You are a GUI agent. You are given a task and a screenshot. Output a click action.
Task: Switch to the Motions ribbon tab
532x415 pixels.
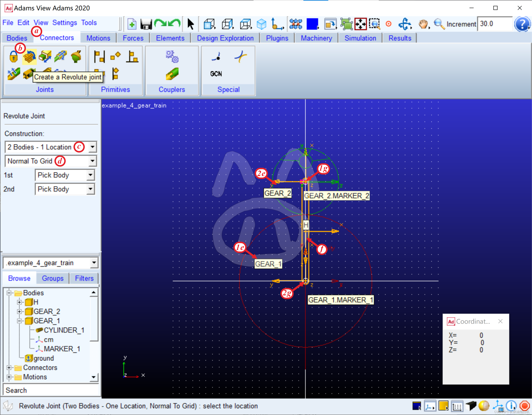pyautogui.click(x=98, y=38)
